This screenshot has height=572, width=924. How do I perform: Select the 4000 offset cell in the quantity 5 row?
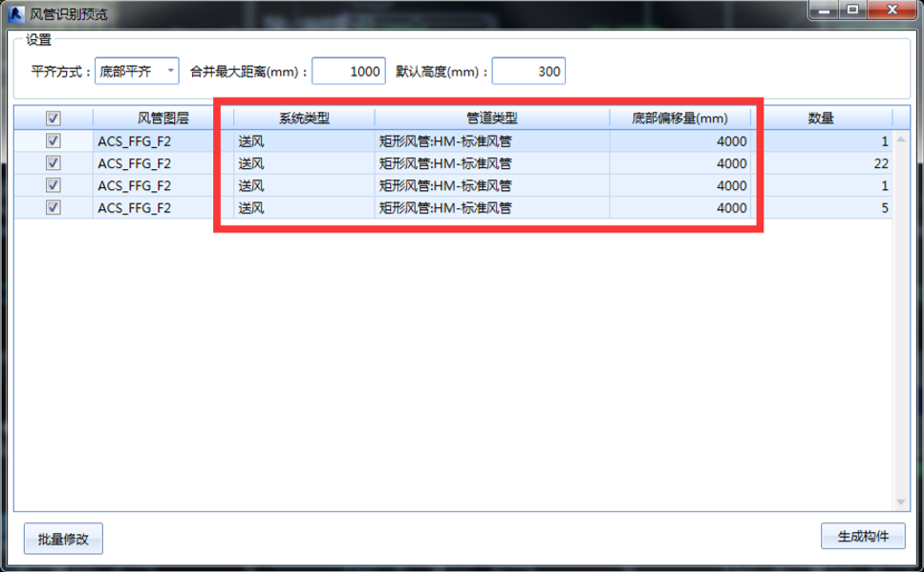click(680, 208)
